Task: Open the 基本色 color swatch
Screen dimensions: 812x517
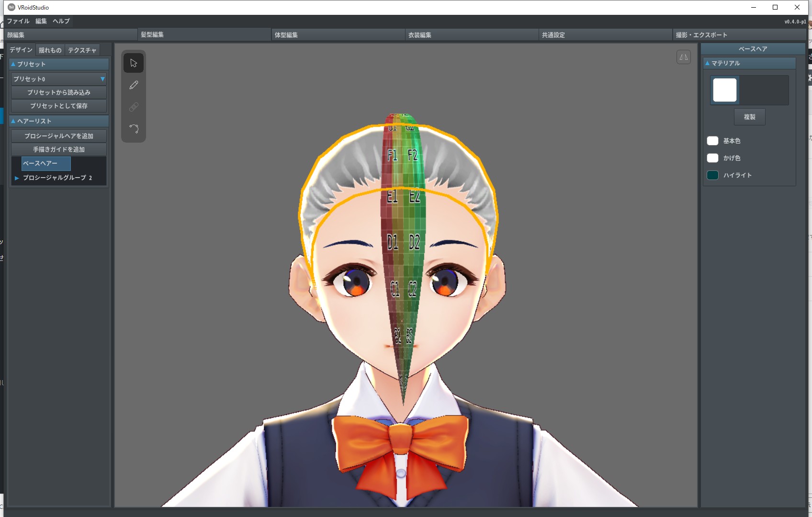Action: tap(712, 141)
